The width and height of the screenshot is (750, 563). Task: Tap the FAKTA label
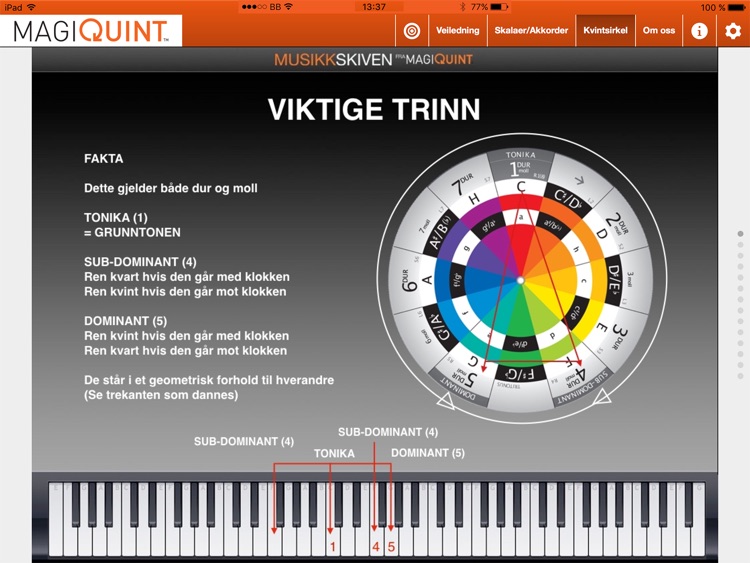(x=103, y=158)
